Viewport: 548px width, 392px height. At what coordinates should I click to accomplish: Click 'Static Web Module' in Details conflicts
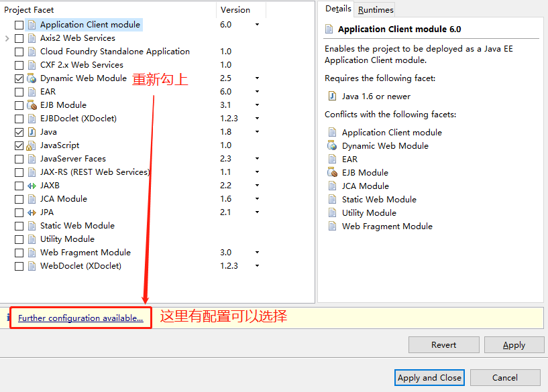[x=379, y=199]
